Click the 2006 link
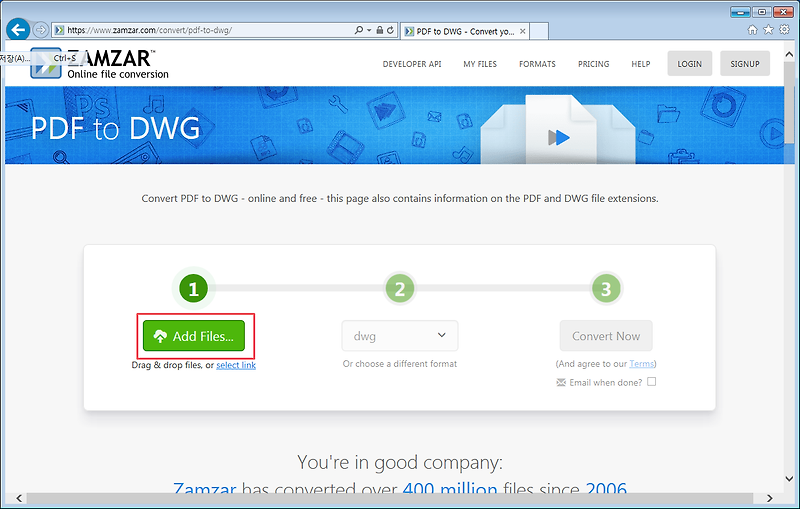Viewport: 800px width, 509px height. [606, 490]
